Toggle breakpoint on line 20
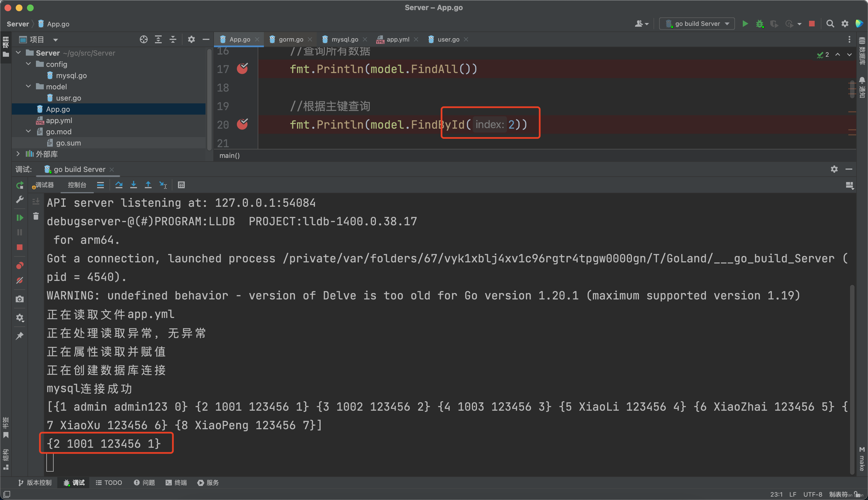The height and width of the screenshot is (500, 868). pyautogui.click(x=242, y=124)
